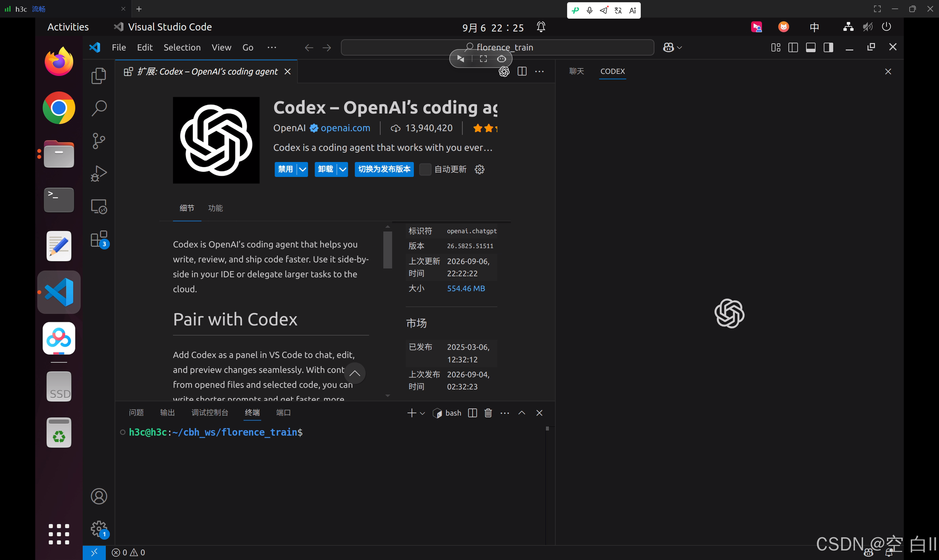Click the scroll-to-top round arrow button
939x560 pixels.
click(355, 373)
